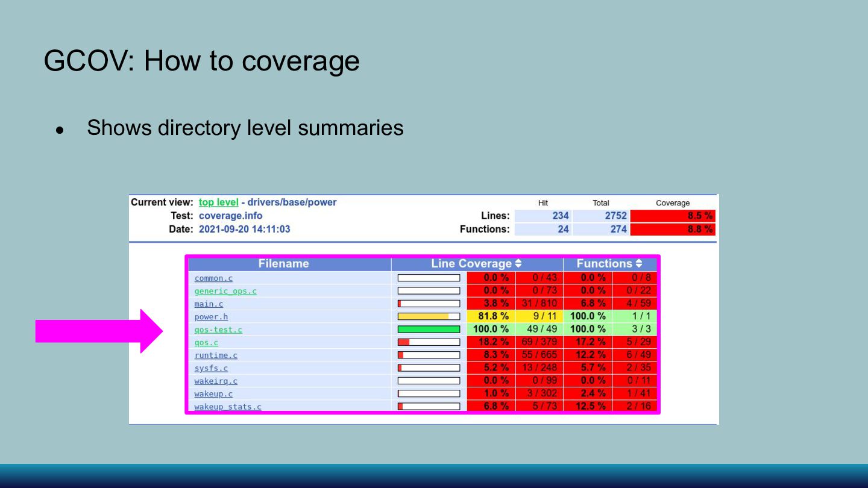Click the magenta arrow graphic
This screenshot has width=868, height=488.
(x=99, y=331)
